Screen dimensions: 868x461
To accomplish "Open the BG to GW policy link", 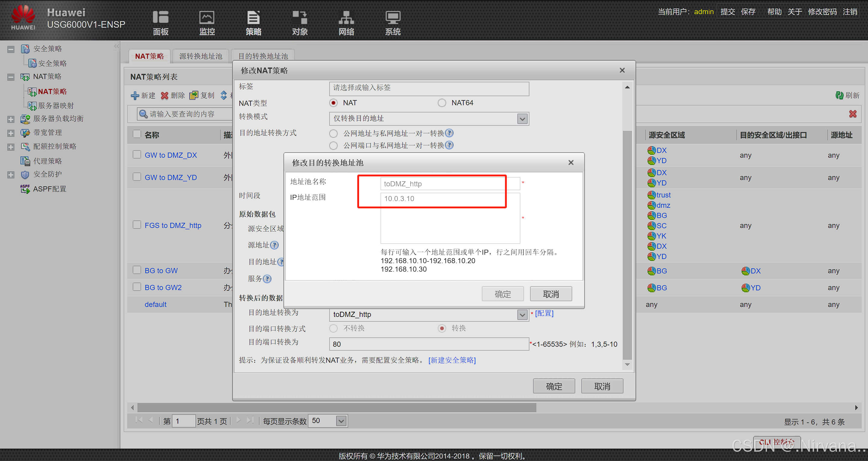I will pos(161,271).
